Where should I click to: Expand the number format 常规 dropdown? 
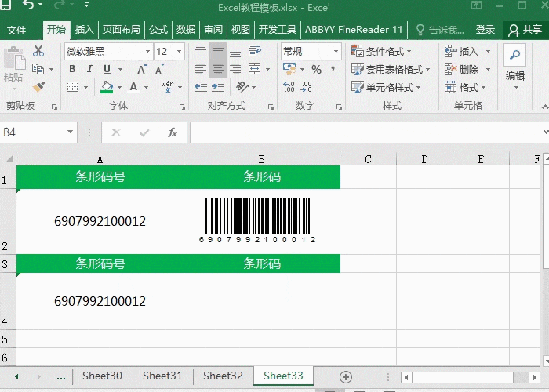[x=336, y=51]
